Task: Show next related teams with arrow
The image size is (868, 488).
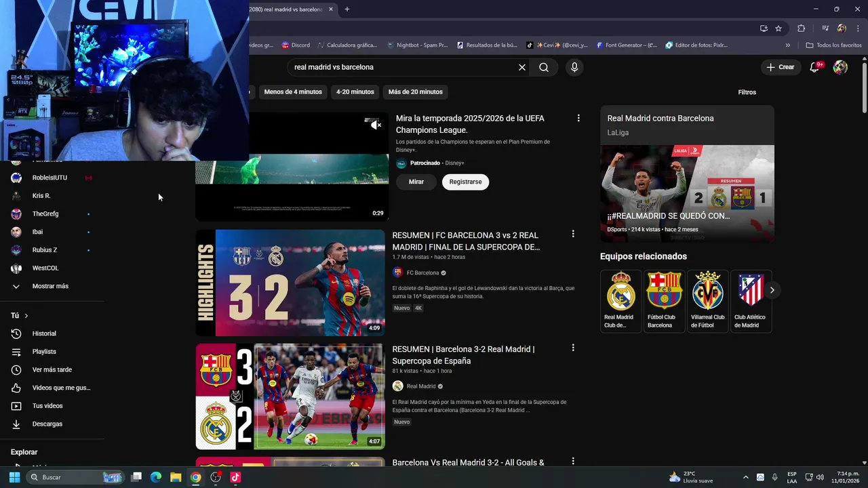Action: [772, 290]
